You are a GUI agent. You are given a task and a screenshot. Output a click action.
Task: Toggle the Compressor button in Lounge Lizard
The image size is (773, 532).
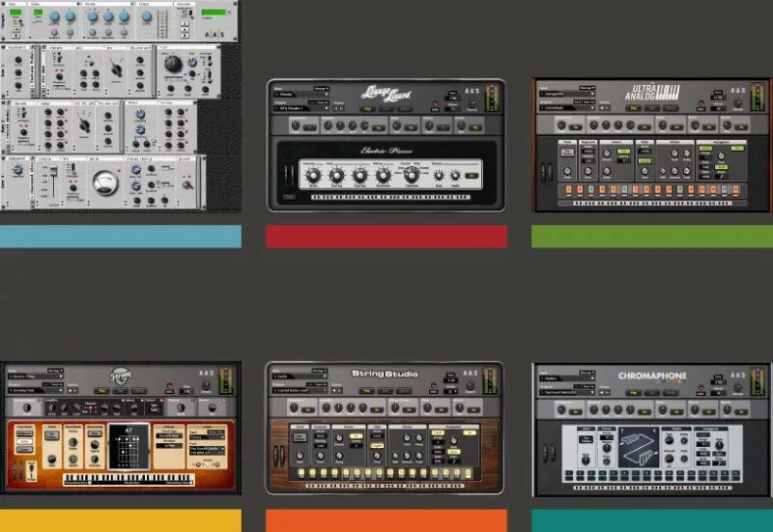(309, 127)
